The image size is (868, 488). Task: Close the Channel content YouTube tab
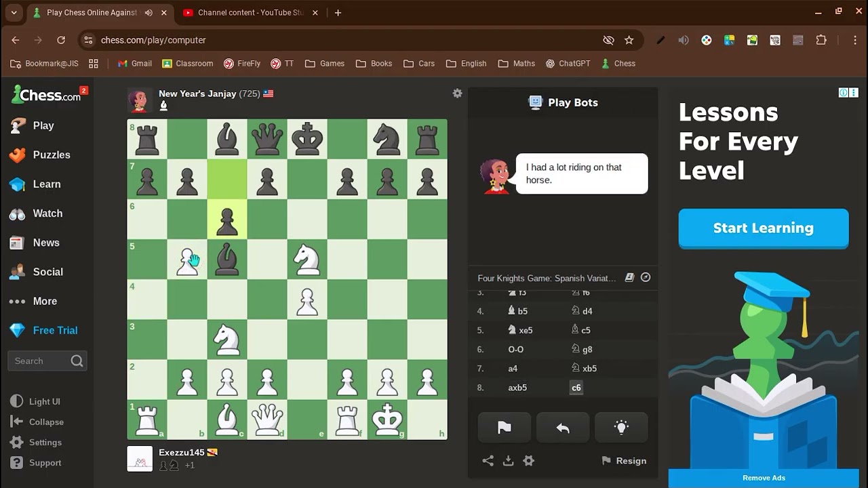(315, 12)
